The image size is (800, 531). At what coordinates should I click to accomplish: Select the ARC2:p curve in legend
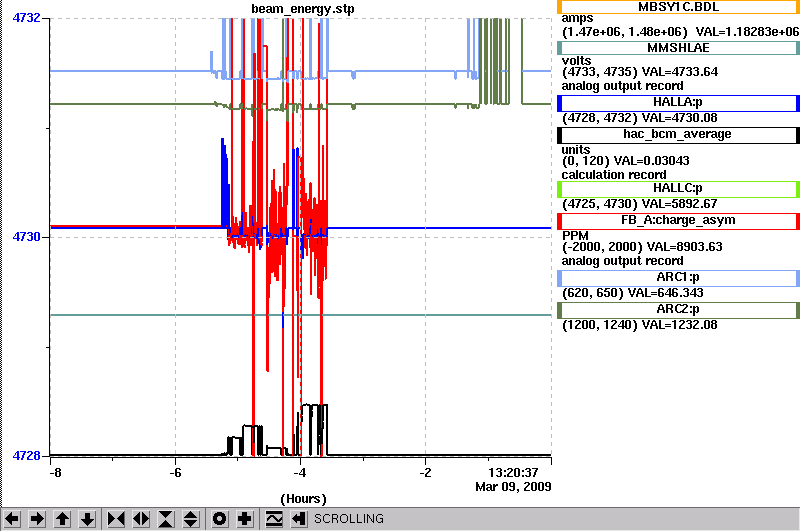pyautogui.click(x=678, y=310)
